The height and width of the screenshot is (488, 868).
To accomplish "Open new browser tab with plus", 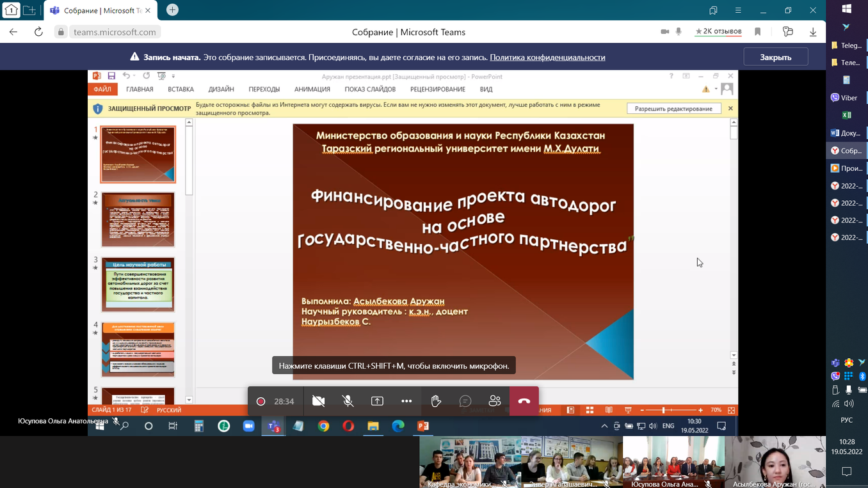I will (x=172, y=10).
